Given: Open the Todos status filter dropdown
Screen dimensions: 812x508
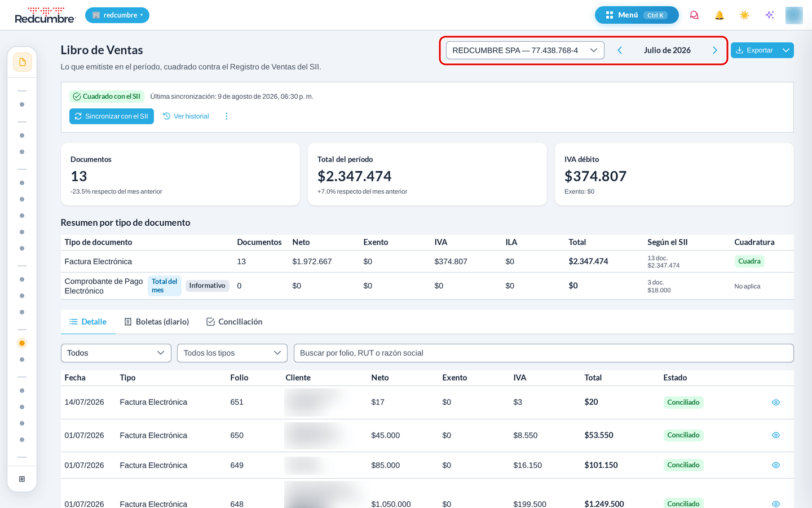Looking at the screenshot, I should [x=116, y=353].
